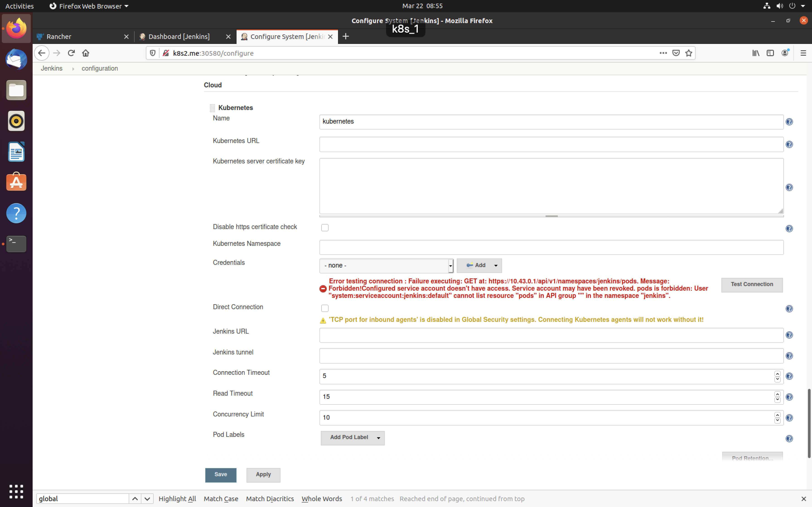Select the Dashboard Jenkins tab

(x=179, y=36)
